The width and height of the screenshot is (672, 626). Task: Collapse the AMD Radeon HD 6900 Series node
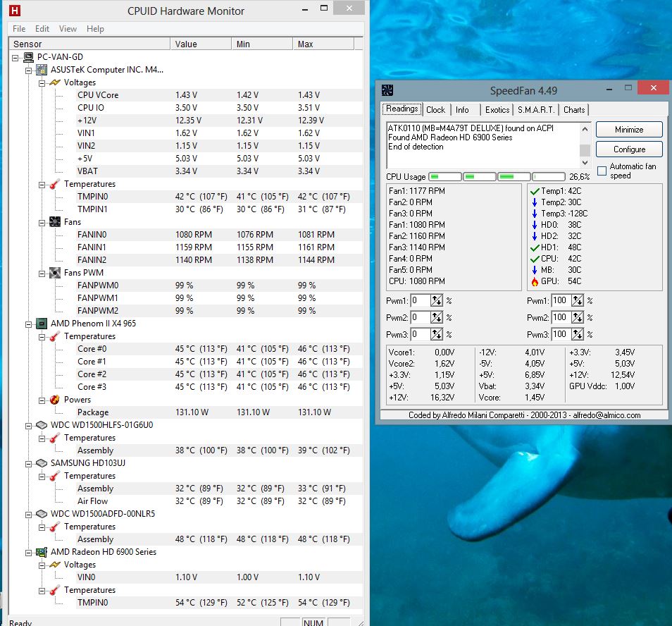click(x=29, y=553)
